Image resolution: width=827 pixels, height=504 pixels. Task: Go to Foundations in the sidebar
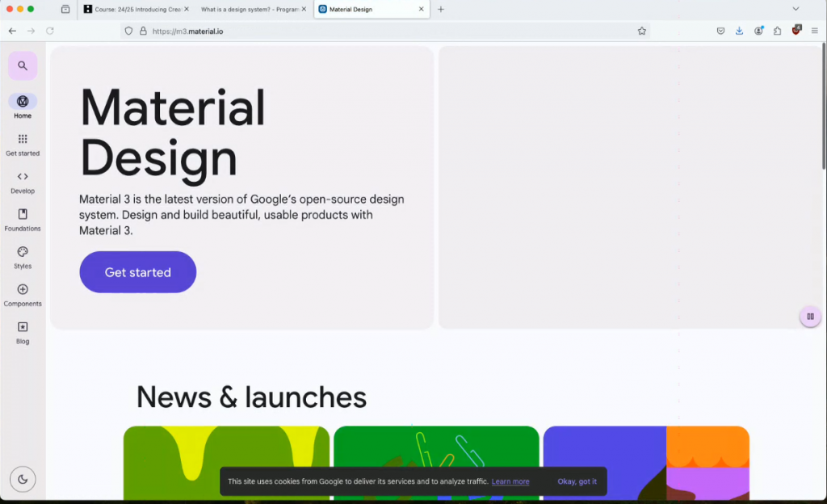point(23,215)
